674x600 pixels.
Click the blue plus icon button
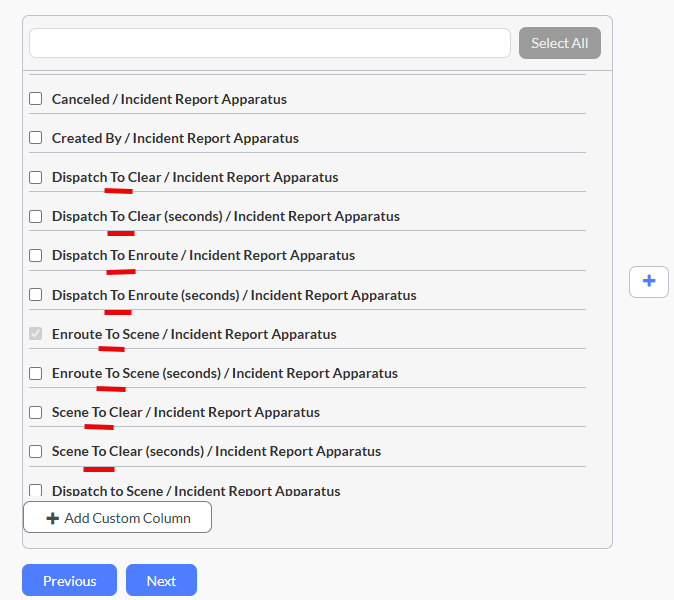tap(648, 282)
